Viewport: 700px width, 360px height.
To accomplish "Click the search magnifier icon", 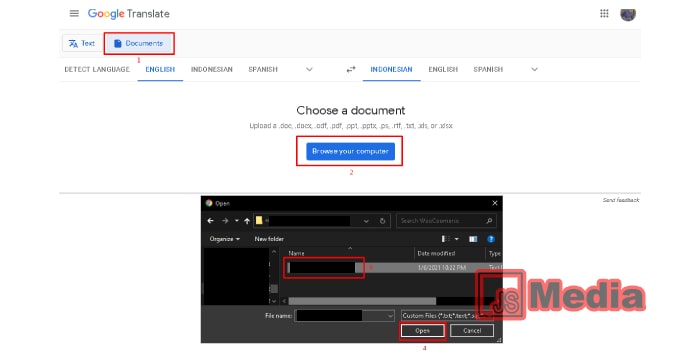I will (489, 221).
